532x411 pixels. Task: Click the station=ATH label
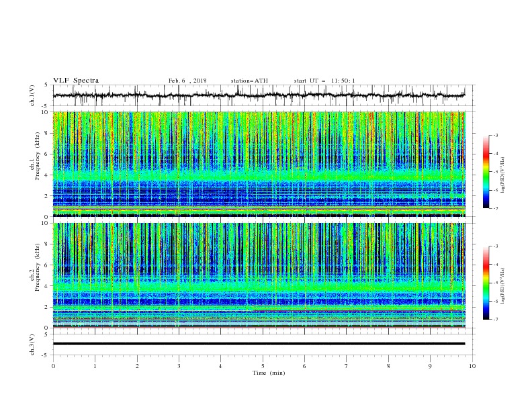(x=249, y=81)
